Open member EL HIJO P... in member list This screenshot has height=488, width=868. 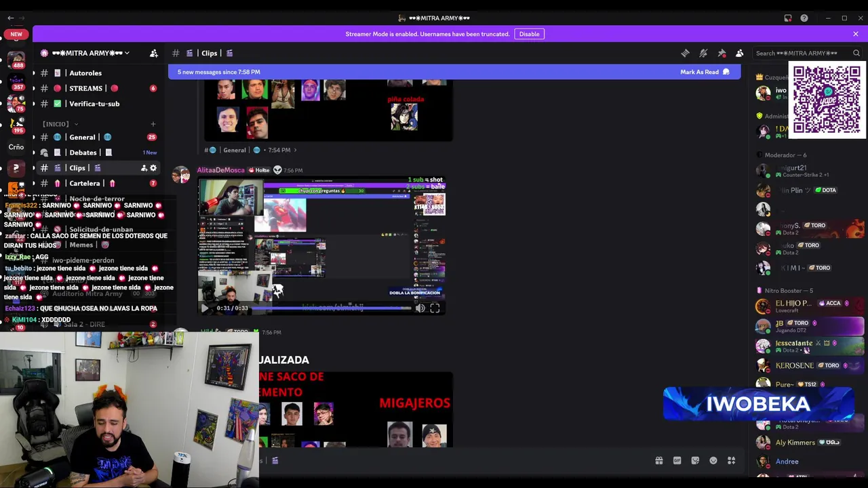coord(810,306)
